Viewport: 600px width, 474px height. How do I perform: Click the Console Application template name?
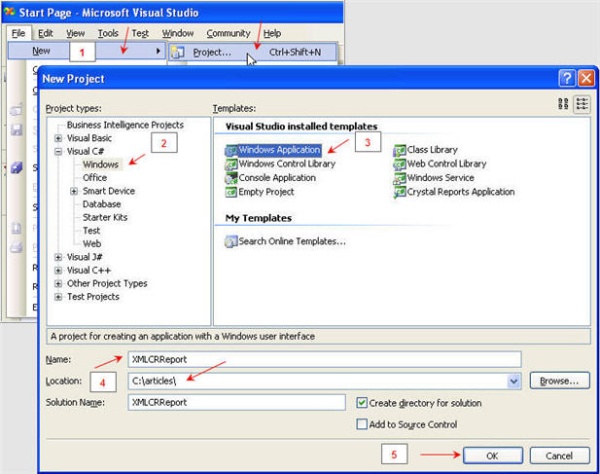point(277,178)
